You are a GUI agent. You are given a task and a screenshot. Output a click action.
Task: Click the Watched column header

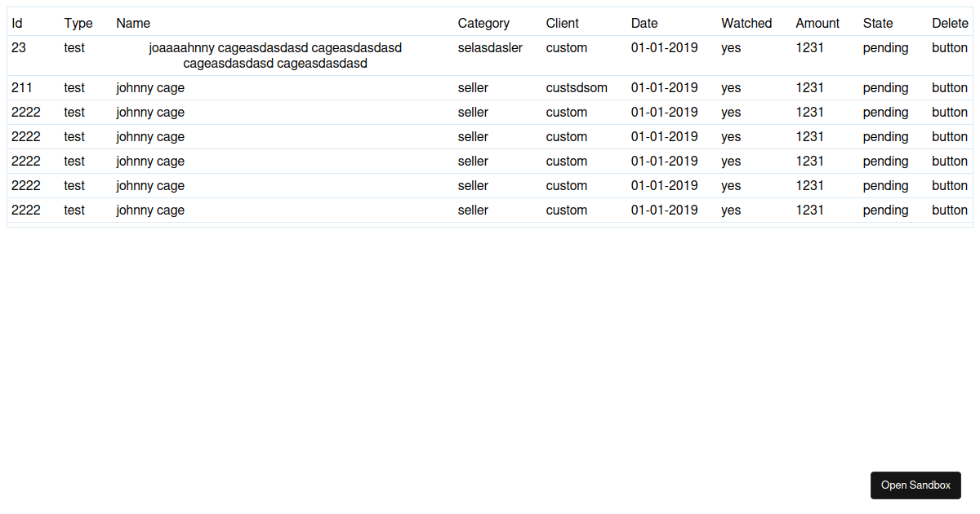746,23
